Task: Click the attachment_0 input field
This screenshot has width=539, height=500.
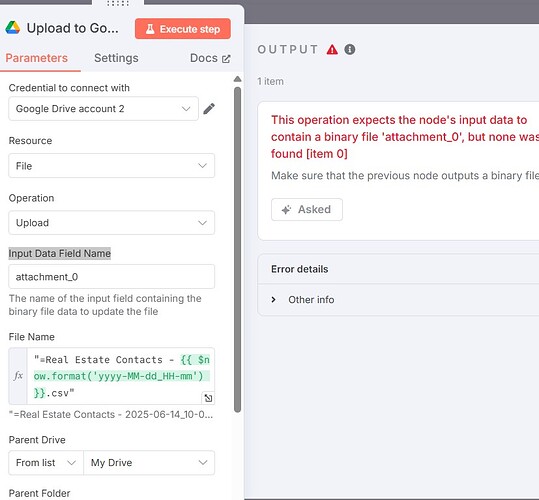Action: coord(112,277)
